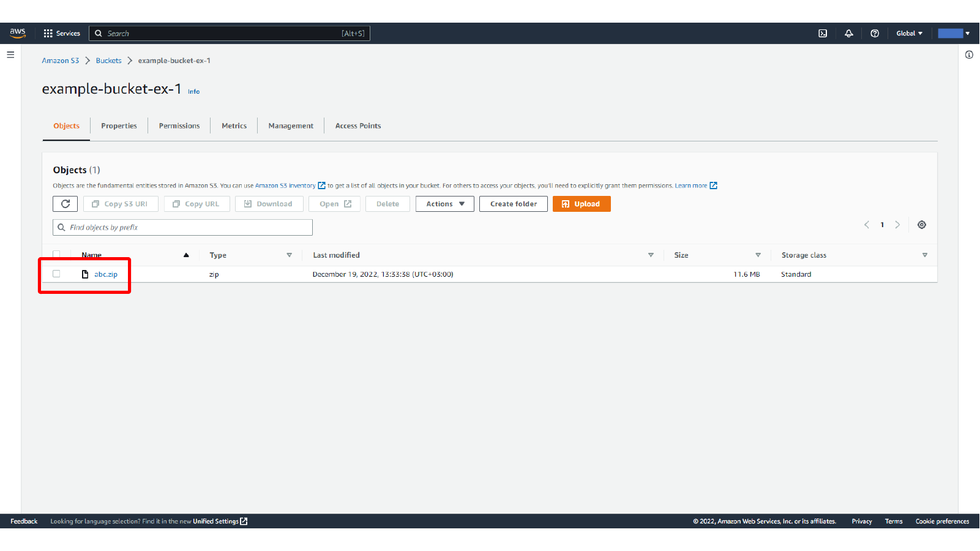Click the Name column header
Image resolution: width=980 pixels, height=551 pixels.
coord(92,255)
